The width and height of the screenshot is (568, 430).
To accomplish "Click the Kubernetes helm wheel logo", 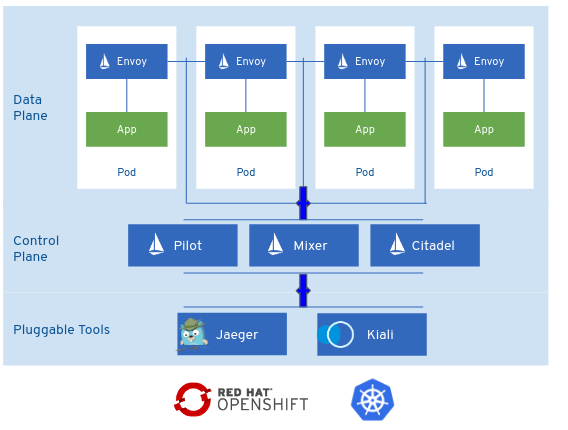I will coord(372,400).
